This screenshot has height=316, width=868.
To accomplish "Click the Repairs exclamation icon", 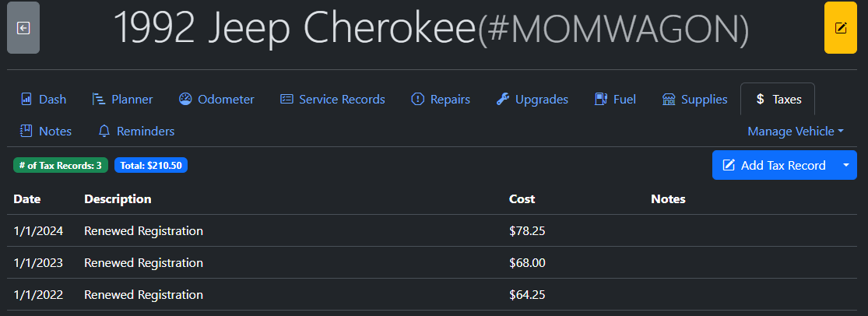I will pyautogui.click(x=417, y=100).
